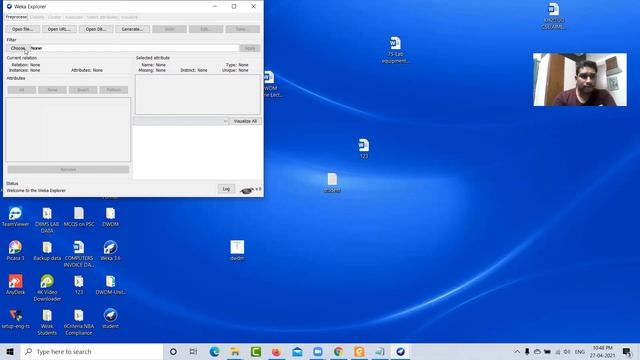Viewport: 640px width, 360px height.
Task: Select the 123 folder icon near AnyDesk
Action: pos(79,284)
